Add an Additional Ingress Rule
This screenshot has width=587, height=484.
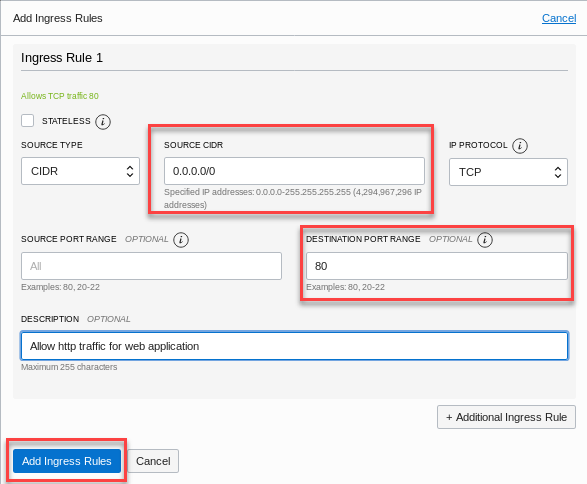pyautogui.click(x=506, y=417)
